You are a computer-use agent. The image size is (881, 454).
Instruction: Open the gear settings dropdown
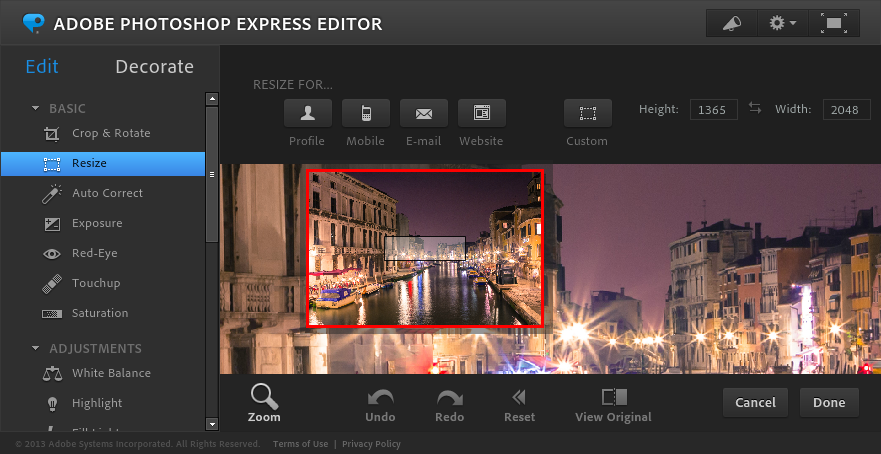click(x=783, y=23)
